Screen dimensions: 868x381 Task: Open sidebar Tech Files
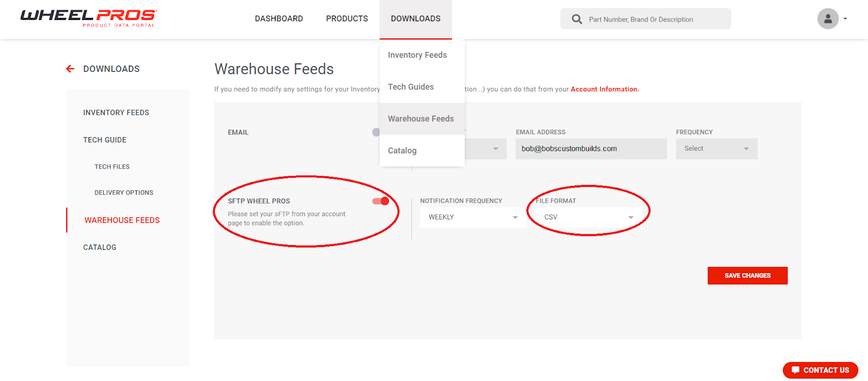[112, 167]
